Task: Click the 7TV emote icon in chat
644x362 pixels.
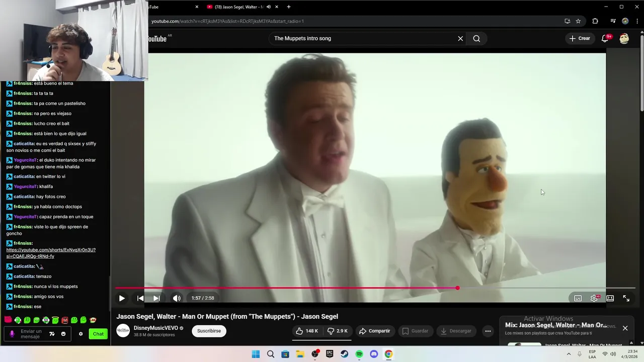Action: (52, 334)
